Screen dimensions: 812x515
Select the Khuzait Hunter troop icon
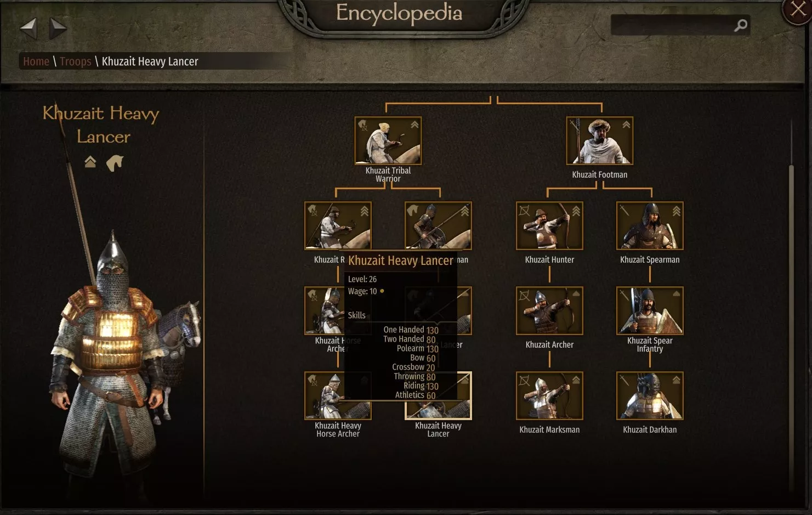549,225
